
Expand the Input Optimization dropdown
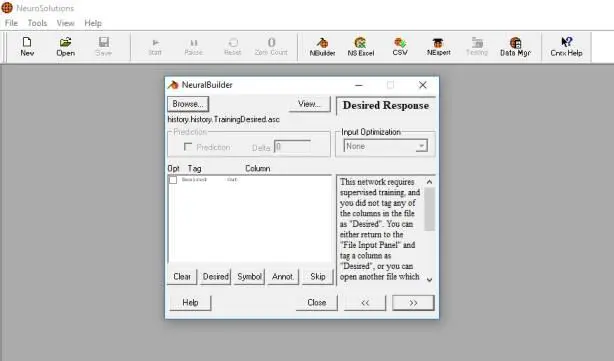421,146
